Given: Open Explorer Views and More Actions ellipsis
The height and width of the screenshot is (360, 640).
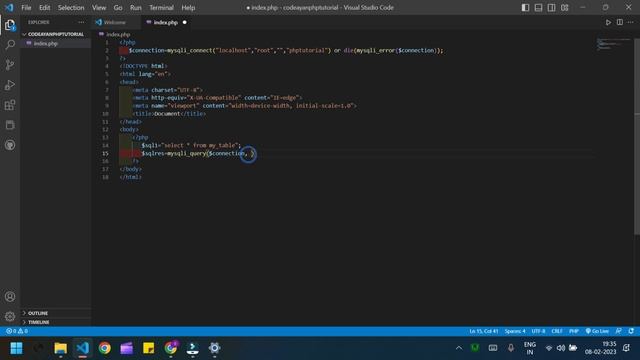Looking at the screenshot, I should click(x=81, y=22).
